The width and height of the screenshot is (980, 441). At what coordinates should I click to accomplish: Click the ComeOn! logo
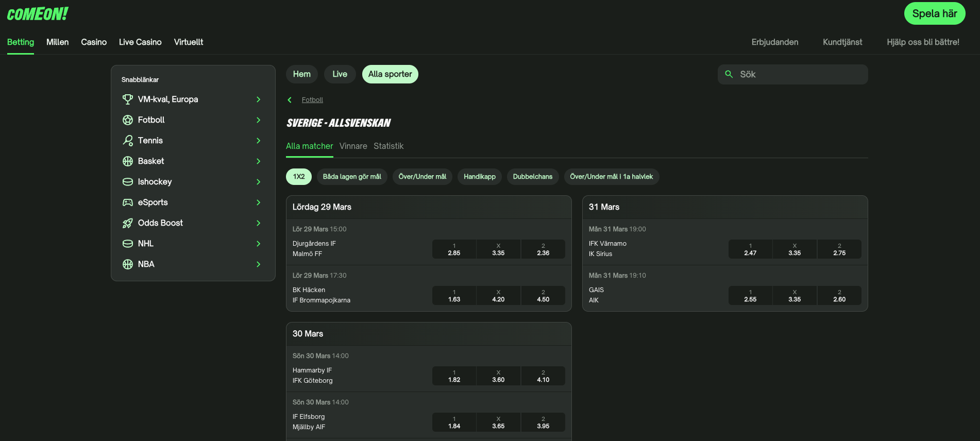coord(38,14)
